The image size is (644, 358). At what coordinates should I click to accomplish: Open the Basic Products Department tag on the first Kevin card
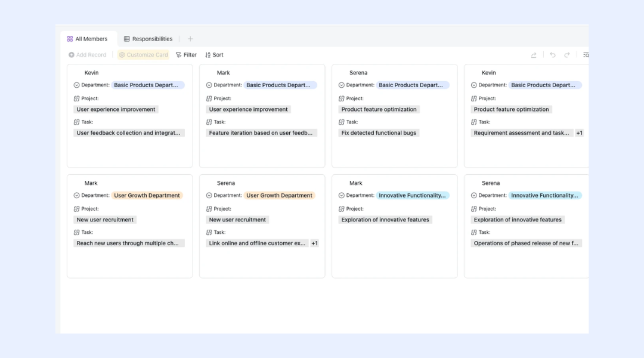147,85
